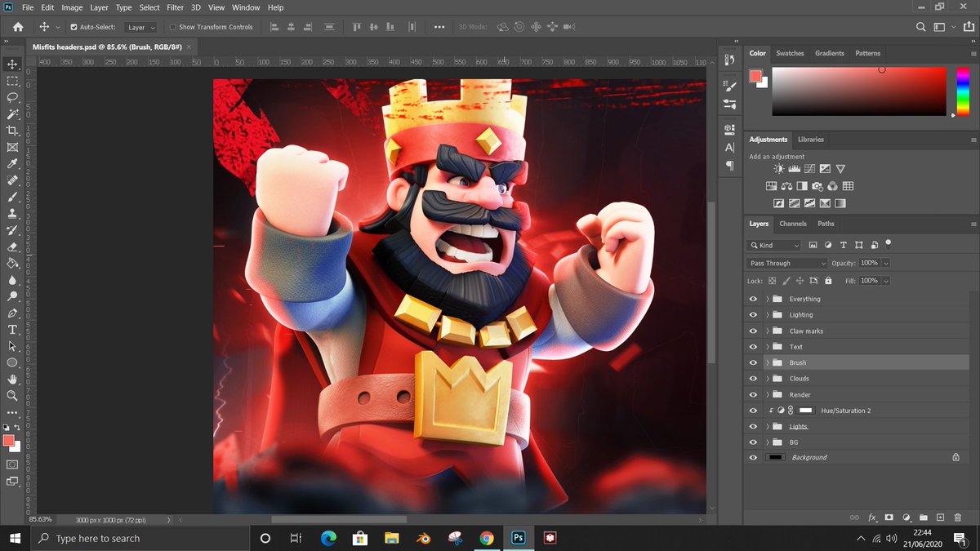Hide the Lighting layer group
The height and width of the screenshot is (551, 980).
coord(753,315)
